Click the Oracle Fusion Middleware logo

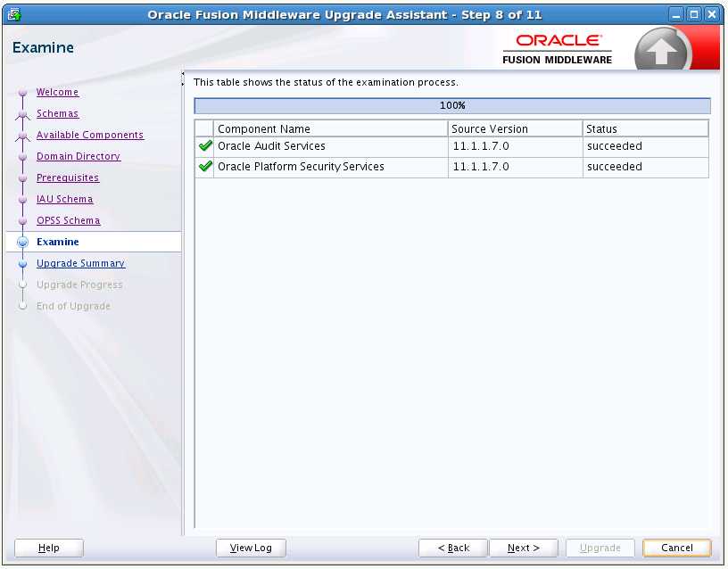(557, 49)
